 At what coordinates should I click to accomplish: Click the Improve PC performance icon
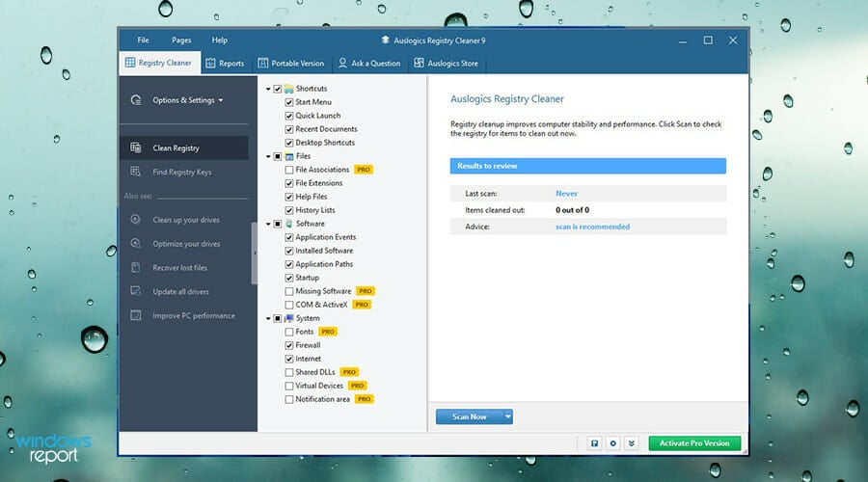click(136, 315)
